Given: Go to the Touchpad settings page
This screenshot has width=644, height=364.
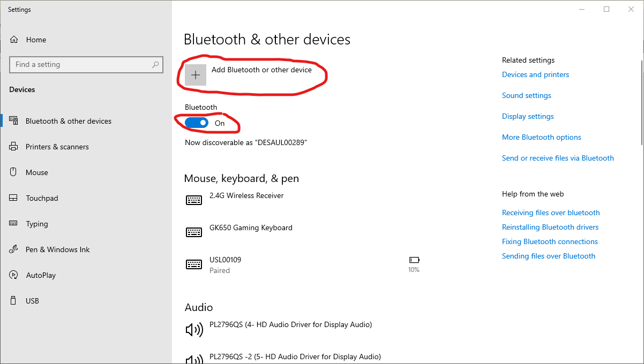Looking at the screenshot, I should point(42,198).
